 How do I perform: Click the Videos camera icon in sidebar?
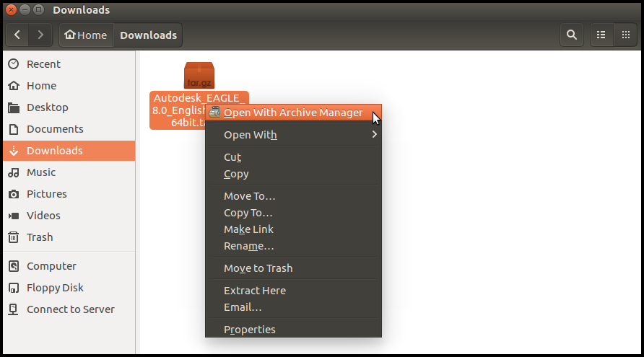click(x=14, y=216)
